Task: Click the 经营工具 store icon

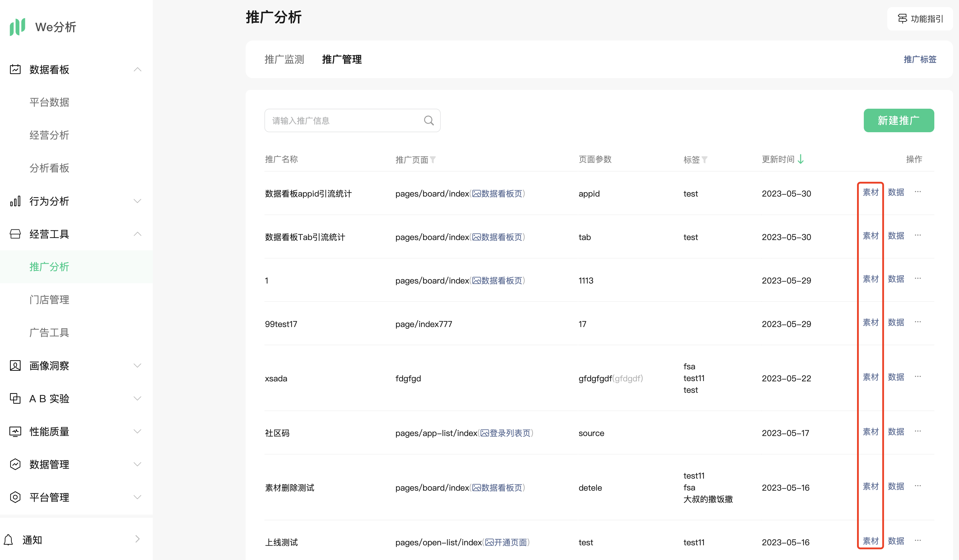Action: pyautogui.click(x=15, y=234)
